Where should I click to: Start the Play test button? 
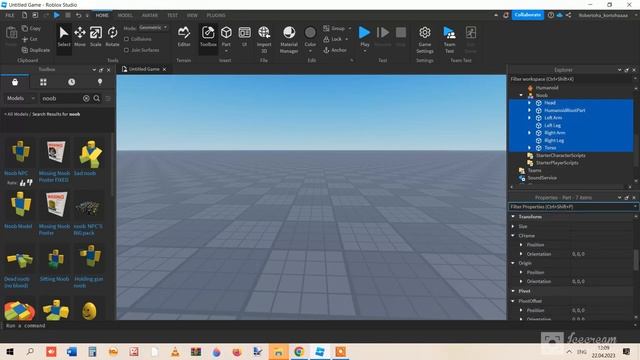pyautogui.click(x=364, y=36)
